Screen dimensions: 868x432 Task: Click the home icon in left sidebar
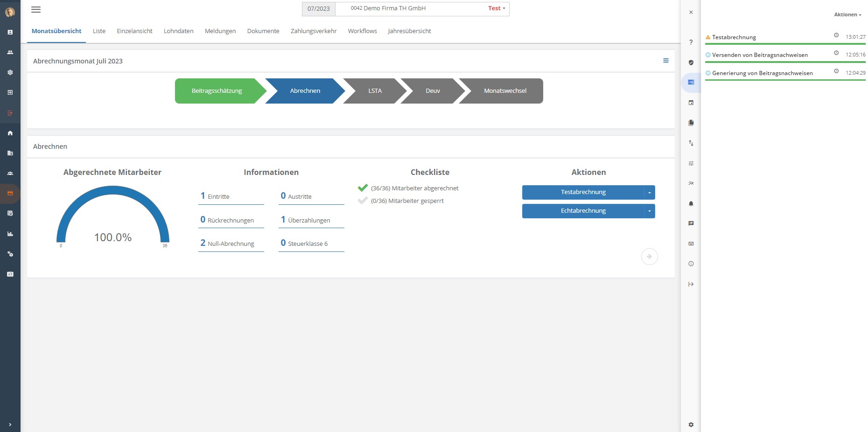coord(10,133)
